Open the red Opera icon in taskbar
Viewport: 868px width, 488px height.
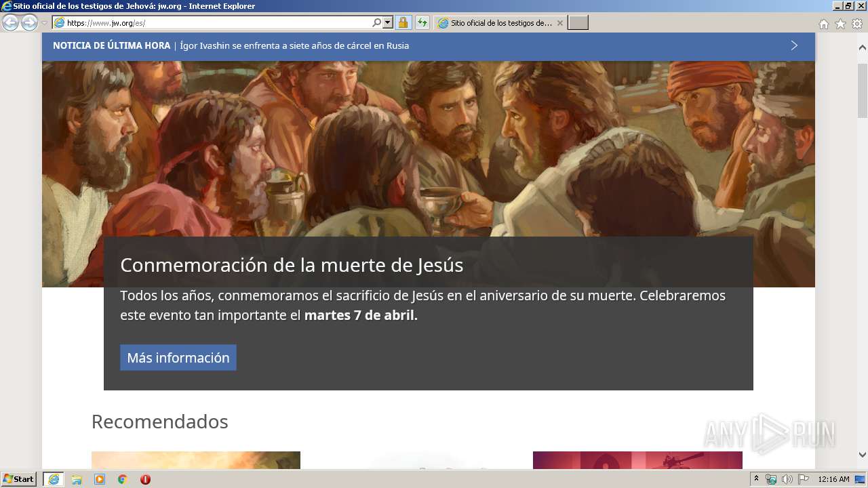point(145,479)
